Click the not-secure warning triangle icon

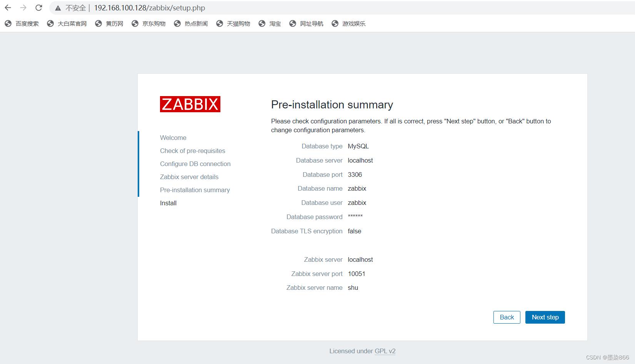pos(58,8)
